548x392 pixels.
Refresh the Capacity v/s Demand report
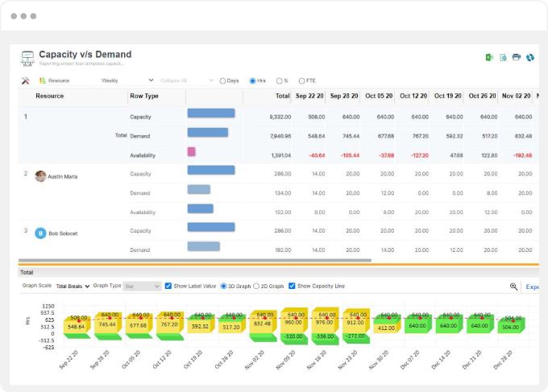pyautogui.click(x=530, y=58)
